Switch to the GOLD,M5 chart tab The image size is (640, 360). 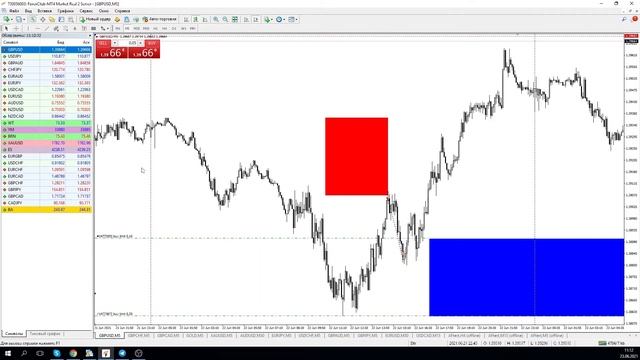tap(195, 336)
